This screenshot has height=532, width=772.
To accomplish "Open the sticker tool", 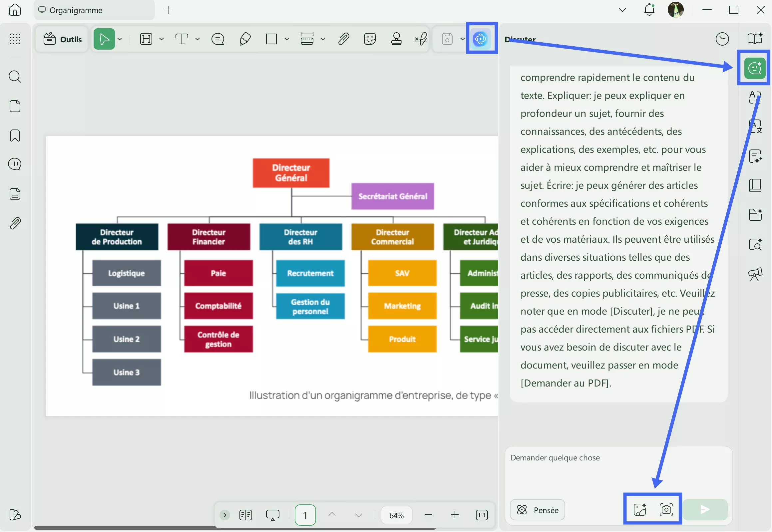I will pos(370,39).
